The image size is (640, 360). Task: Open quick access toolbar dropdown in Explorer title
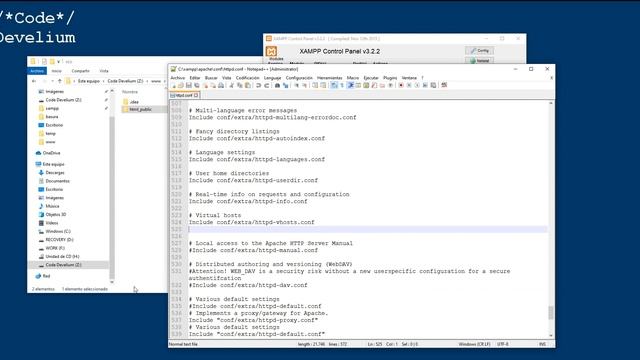click(x=59, y=62)
